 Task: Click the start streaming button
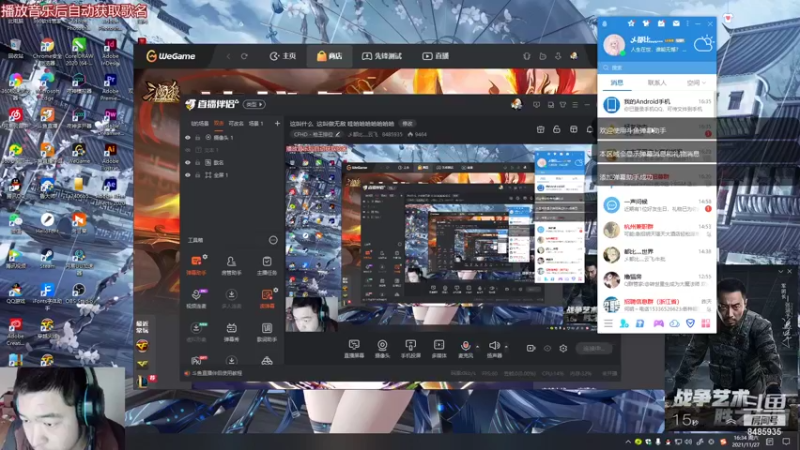594,348
